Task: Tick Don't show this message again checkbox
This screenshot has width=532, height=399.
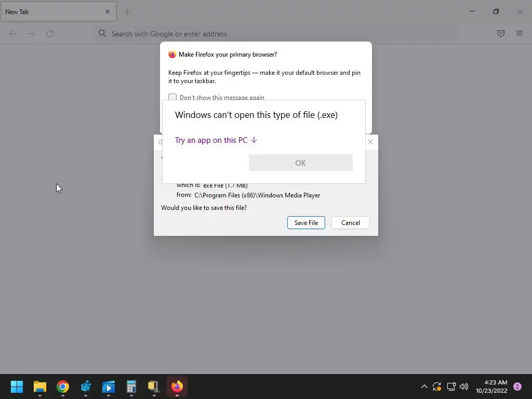Action: [172, 97]
